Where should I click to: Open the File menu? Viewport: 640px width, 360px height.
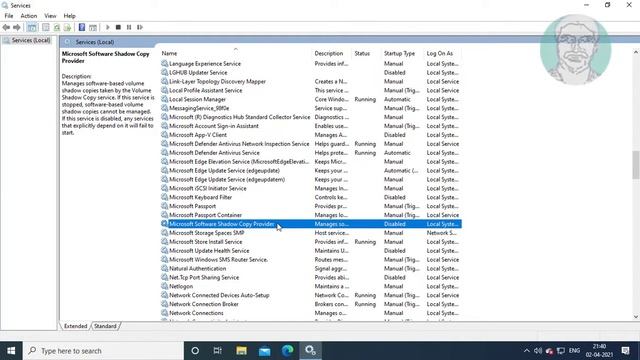pos(9,16)
